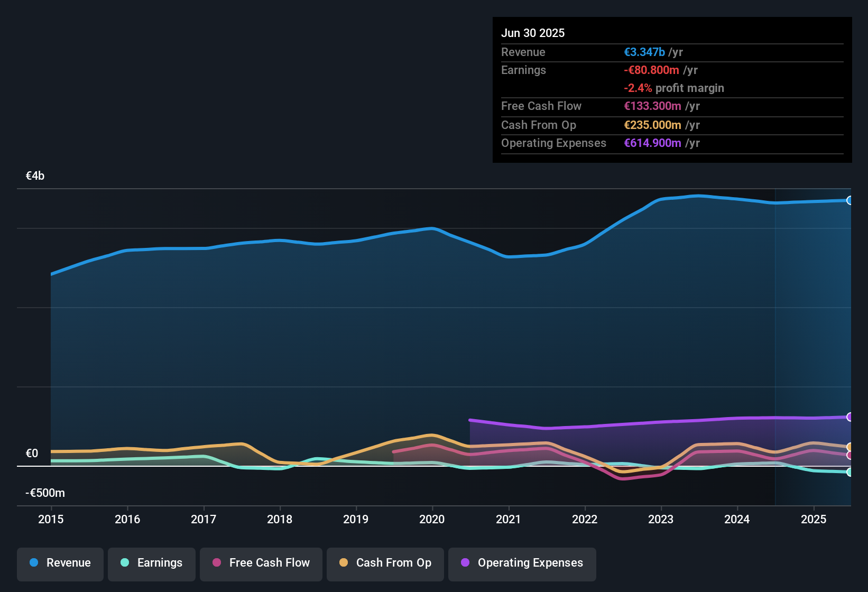Select the Revenue endpoint marker on chart
The height and width of the screenshot is (592, 868).
point(849,200)
